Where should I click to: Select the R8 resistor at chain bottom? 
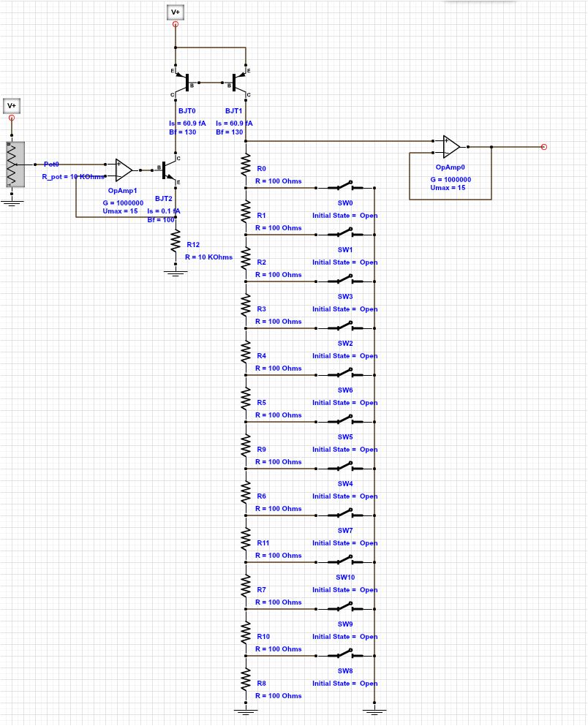pyautogui.click(x=246, y=681)
